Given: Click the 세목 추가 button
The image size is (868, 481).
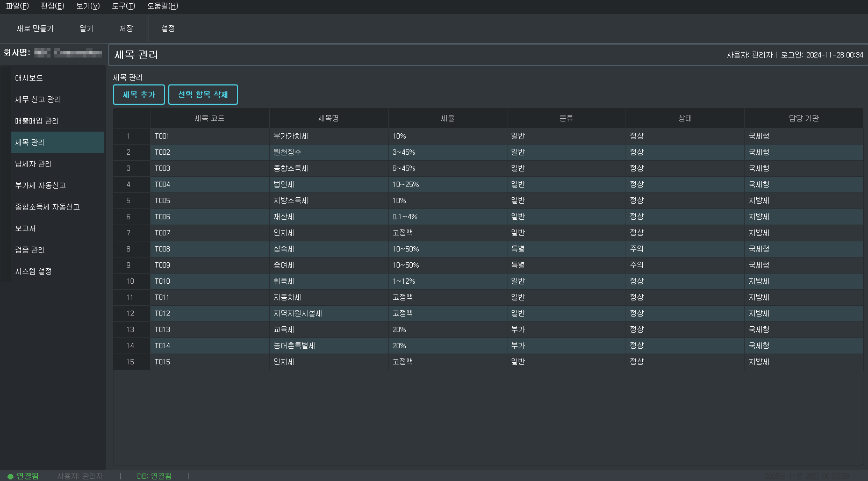Looking at the screenshot, I should 139,95.
